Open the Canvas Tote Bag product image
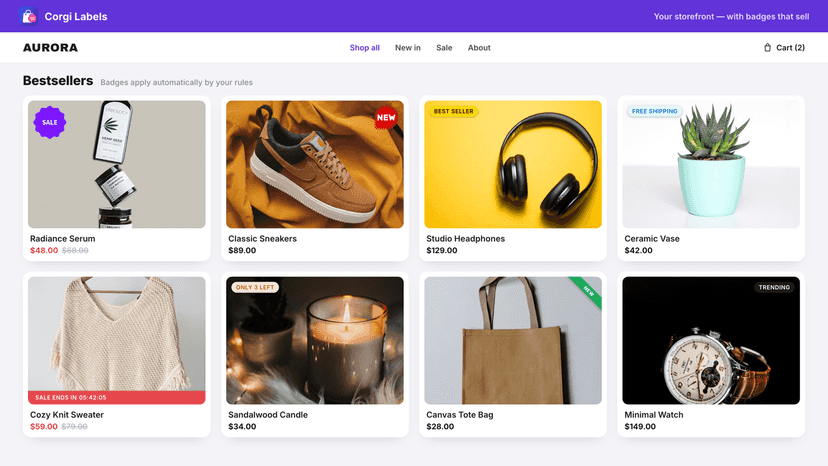The image size is (828, 466). coord(513,340)
